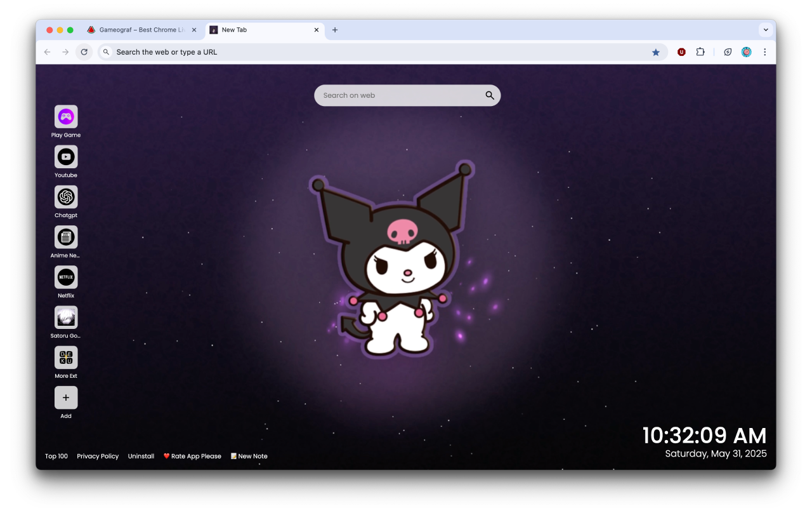Expand the tab search dropdown arrow
The width and height of the screenshot is (812, 508).
tap(766, 30)
